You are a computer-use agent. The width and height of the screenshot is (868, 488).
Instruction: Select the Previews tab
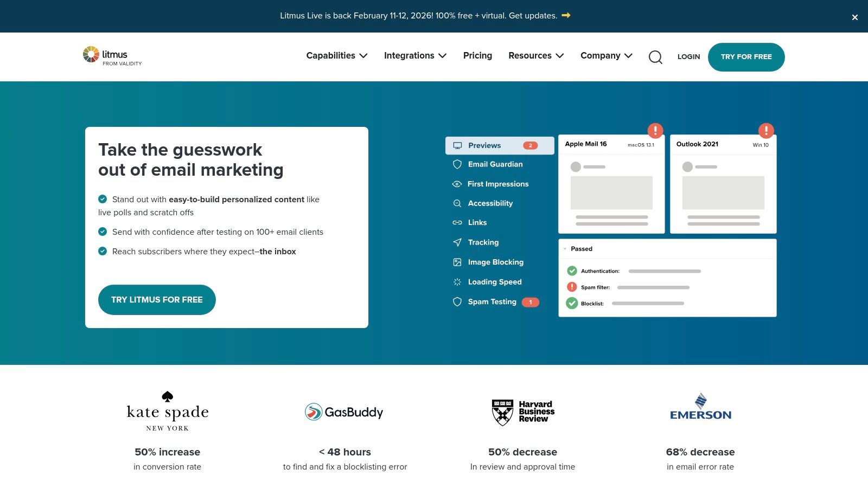500,146
